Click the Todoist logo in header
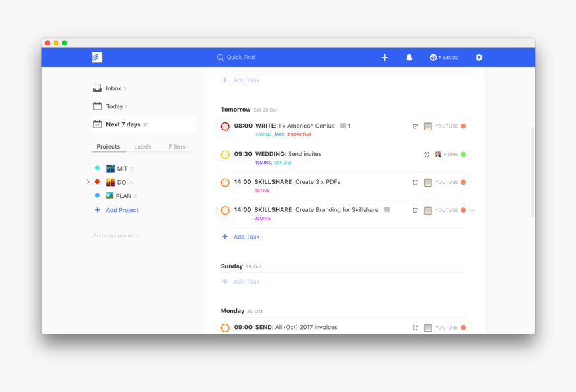 [x=97, y=58]
